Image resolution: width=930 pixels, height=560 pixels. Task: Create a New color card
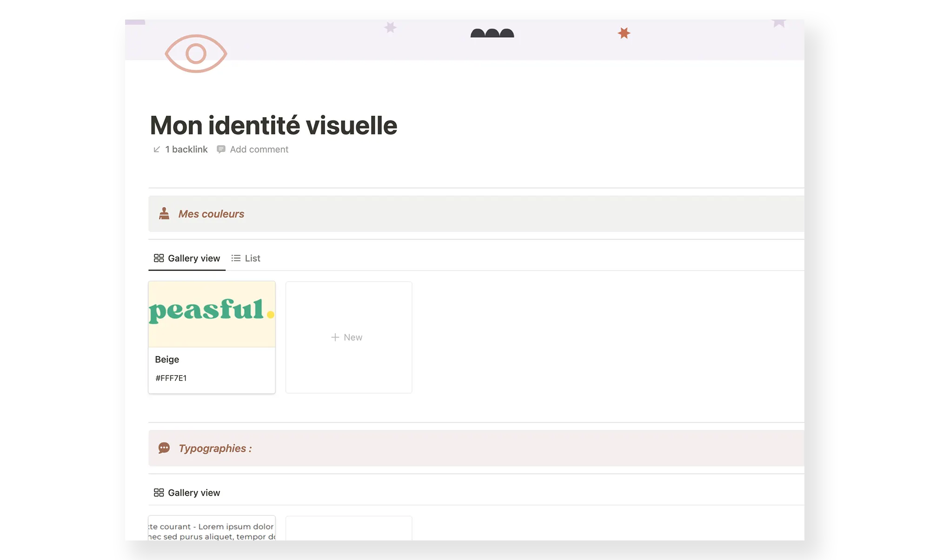pyautogui.click(x=352, y=337)
